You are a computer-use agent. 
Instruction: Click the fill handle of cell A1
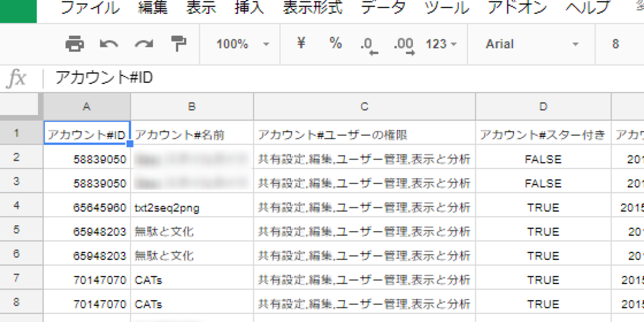[130, 144]
